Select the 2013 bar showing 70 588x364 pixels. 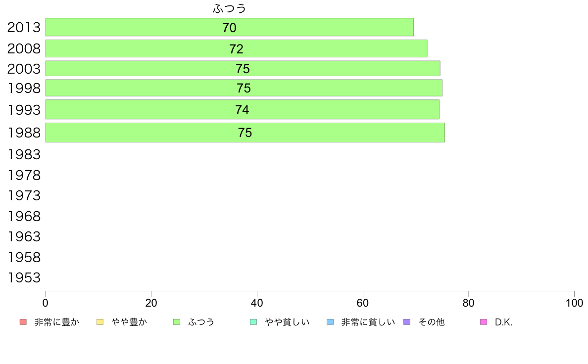click(230, 27)
